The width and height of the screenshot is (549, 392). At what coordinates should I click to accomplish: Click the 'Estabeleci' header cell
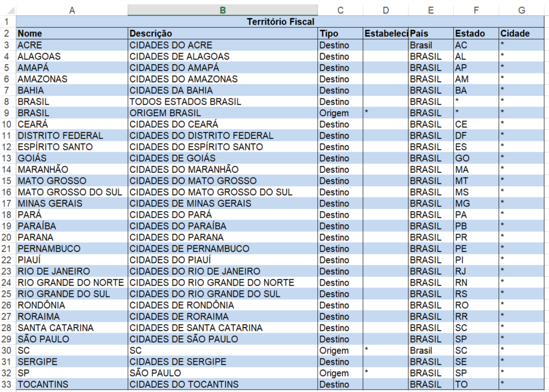coord(385,34)
